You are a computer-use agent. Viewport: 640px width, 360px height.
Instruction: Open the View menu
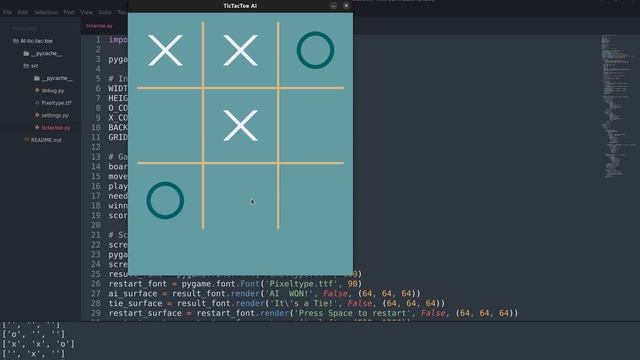tap(86, 12)
